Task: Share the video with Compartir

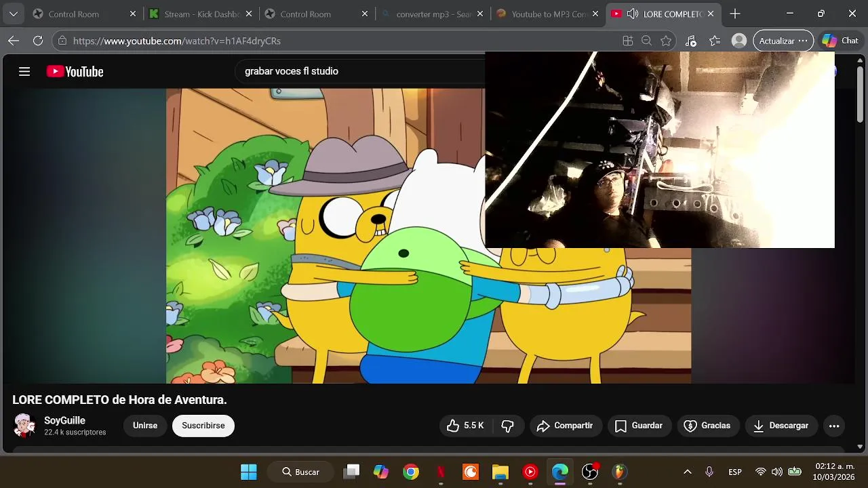Action: pyautogui.click(x=566, y=426)
